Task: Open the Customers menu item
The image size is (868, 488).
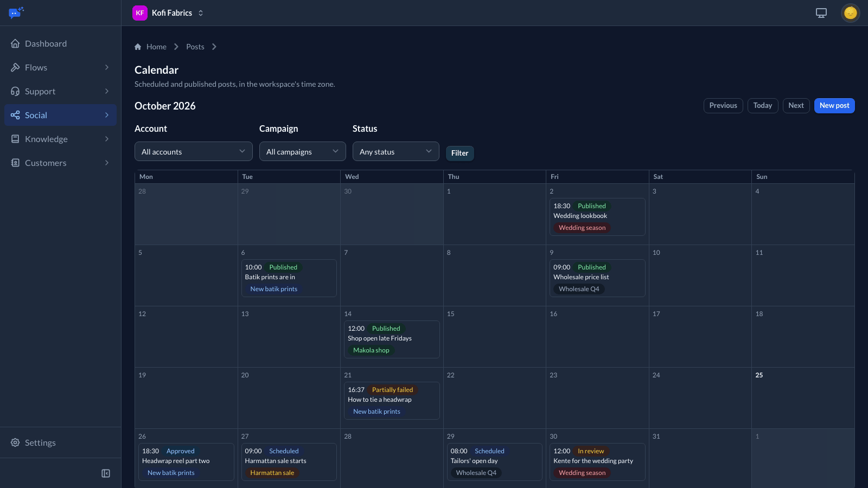Action: click(60, 163)
